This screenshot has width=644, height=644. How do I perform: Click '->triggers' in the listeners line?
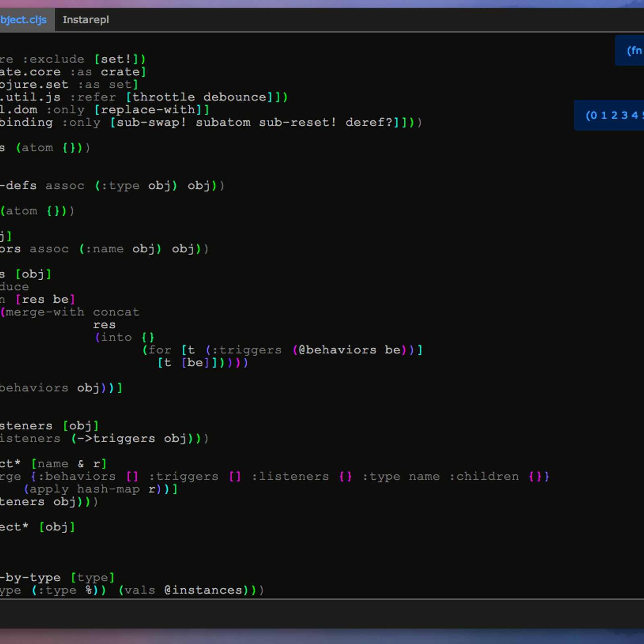pyautogui.click(x=116, y=438)
